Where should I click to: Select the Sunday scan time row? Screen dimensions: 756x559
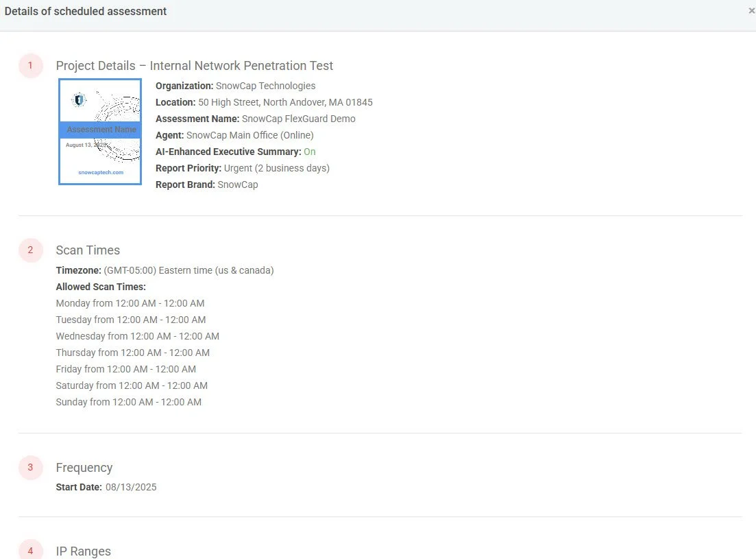[129, 401]
